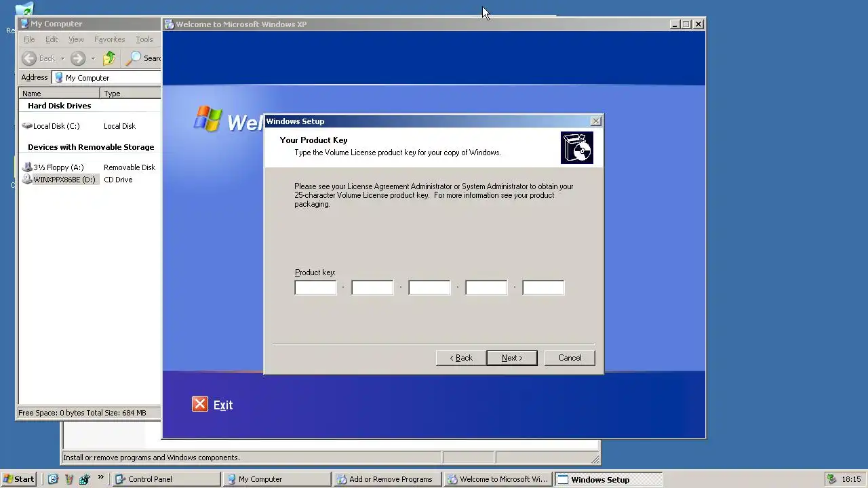Minimize the Welcome to Microsoft Windows XP window
868x488 pixels.
(674, 24)
